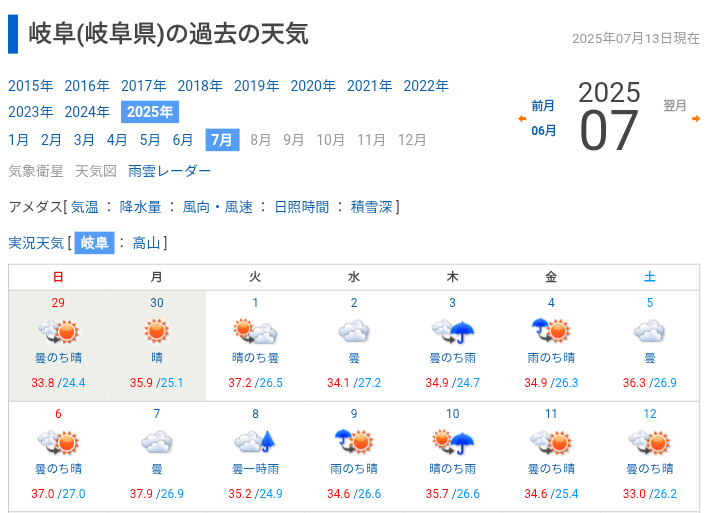720x513 pixels.
Task: Switch to 5月 month
Action: pyautogui.click(x=150, y=140)
